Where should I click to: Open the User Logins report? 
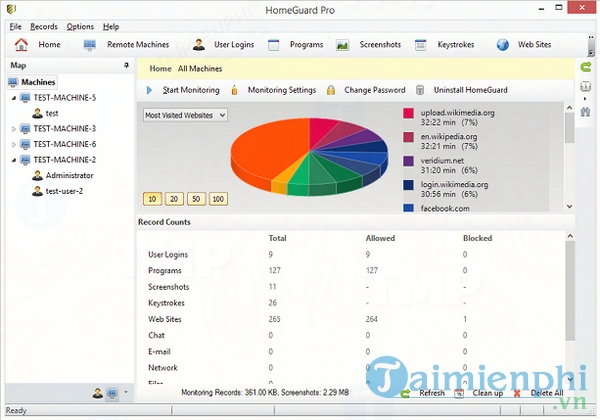point(226,45)
